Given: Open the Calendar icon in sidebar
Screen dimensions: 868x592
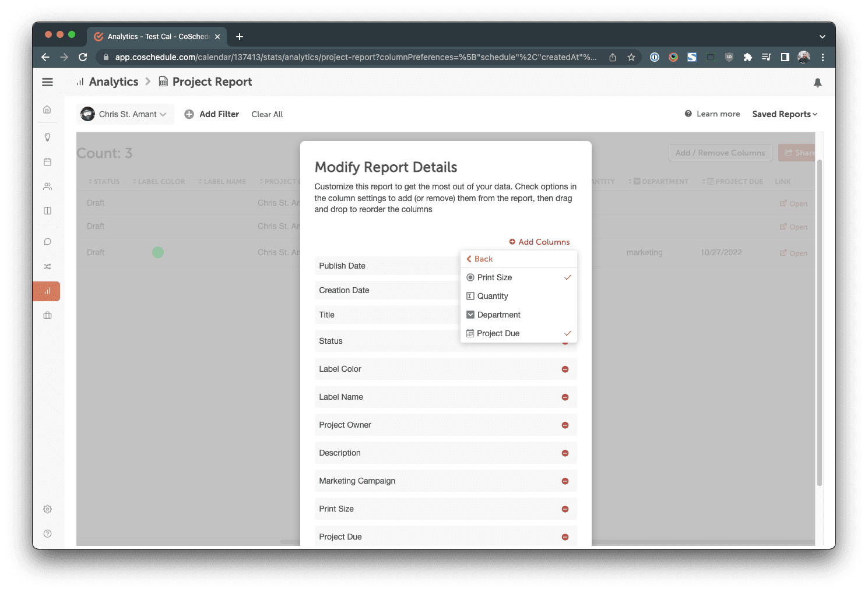Looking at the screenshot, I should tap(48, 162).
